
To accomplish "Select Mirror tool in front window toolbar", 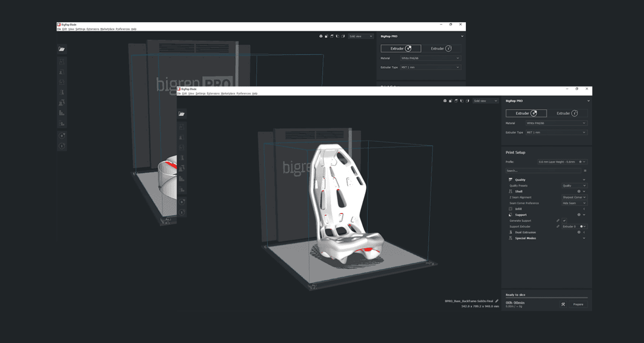I will pos(182,158).
